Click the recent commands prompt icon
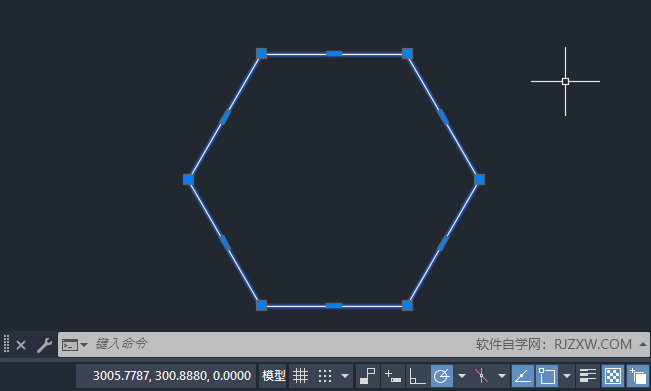Viewport: 651px width, 391px height. point(70,345)
